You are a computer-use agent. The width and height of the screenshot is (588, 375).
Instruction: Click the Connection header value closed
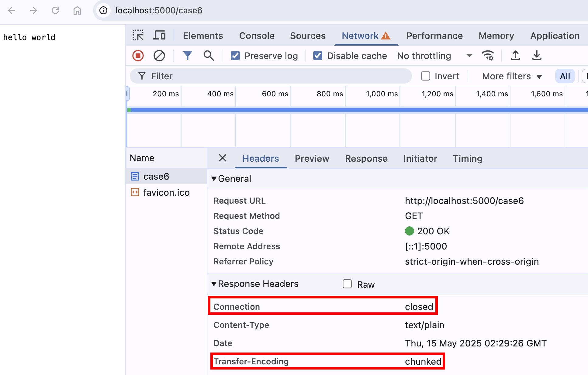tap(419, 307)
